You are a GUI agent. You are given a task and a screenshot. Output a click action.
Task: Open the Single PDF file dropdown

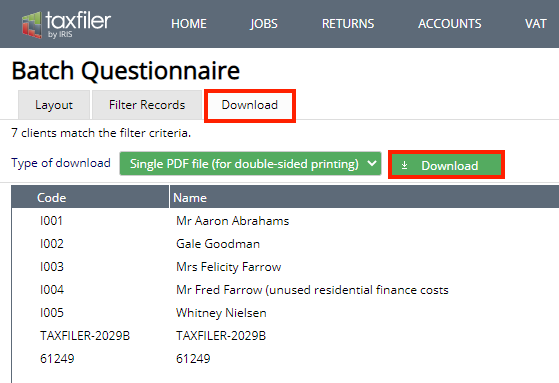pyautogui.click(x=250, y=164)
